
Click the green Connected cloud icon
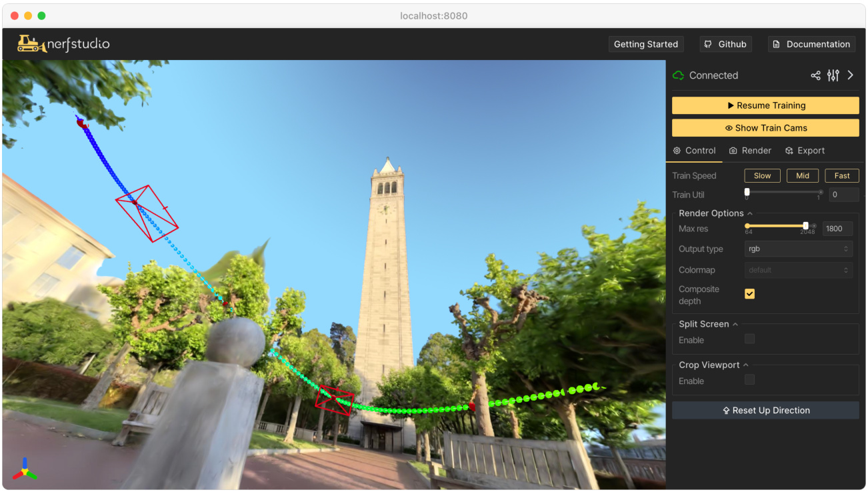pos(679,75)
